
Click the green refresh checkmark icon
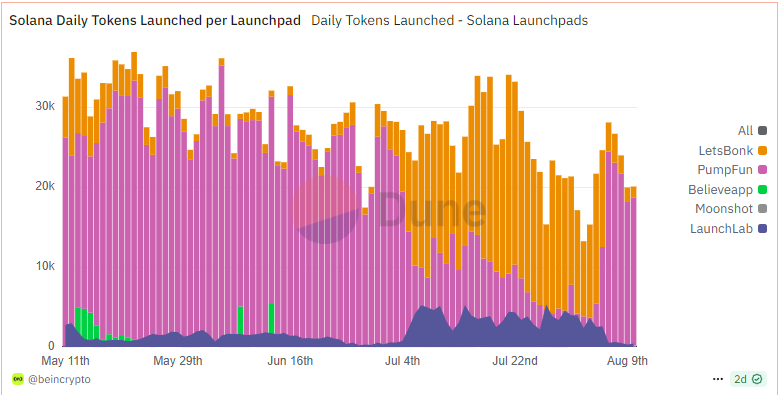pos(757,379)
